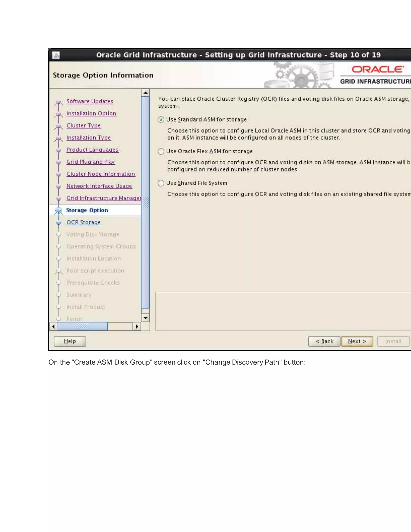Viewport: 411px width, 532px height.
Task: Open Grid Infrastructure Management step link
Action: 104,198
